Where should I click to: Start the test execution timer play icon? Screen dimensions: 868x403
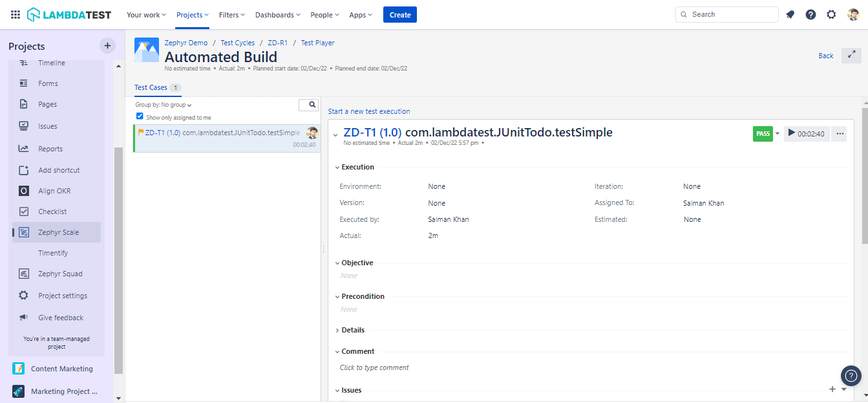791,133
